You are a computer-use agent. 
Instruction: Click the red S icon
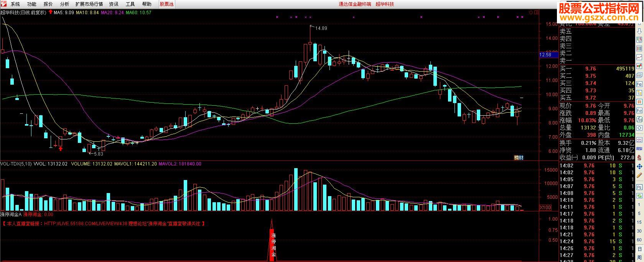click(x=639, y=157)
